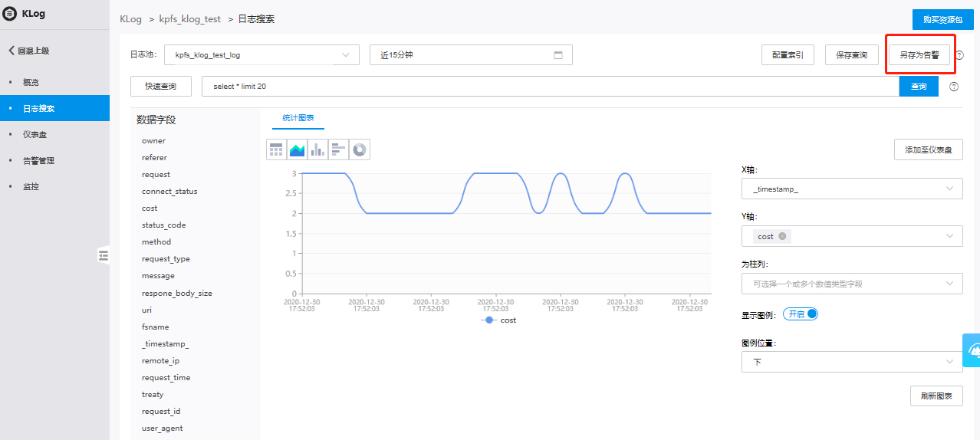Pick the horizontal bar chart icon
The width and height of the screenshot is (980, 440).
click(338, 149)
